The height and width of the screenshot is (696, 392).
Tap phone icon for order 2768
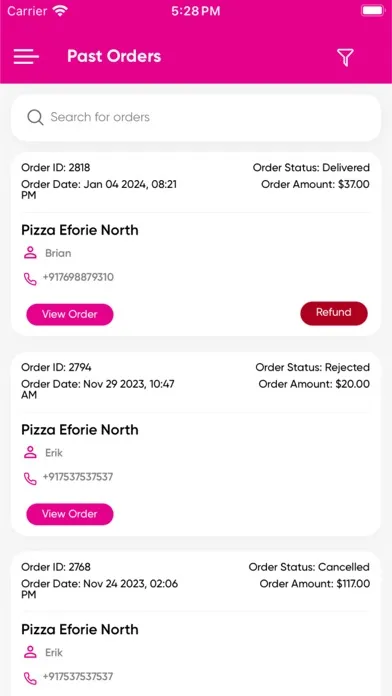[30, 678]
